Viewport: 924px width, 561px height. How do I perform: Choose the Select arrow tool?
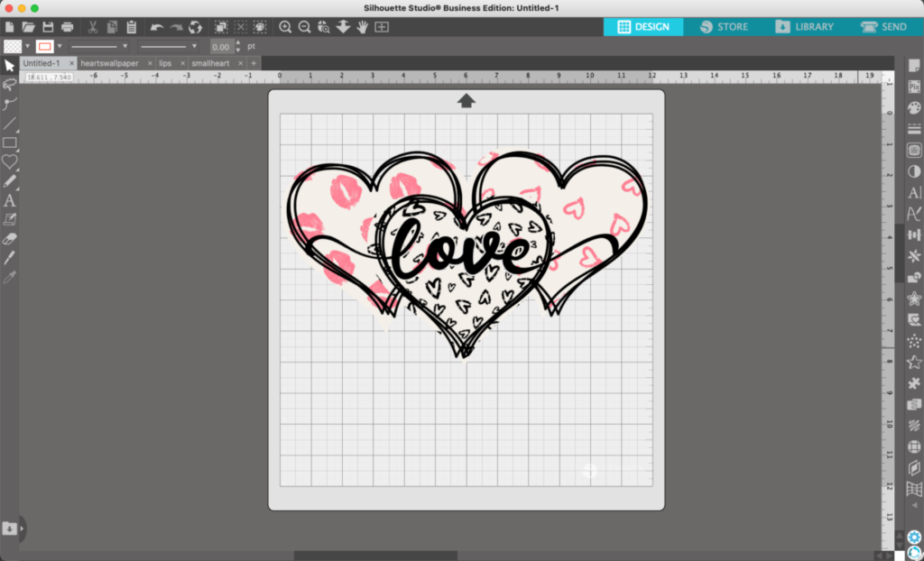point(9,66)
